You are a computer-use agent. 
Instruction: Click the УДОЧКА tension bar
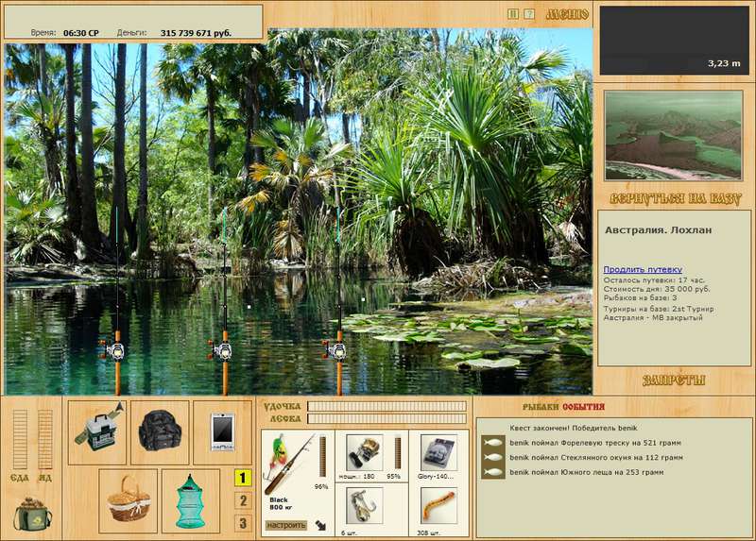[387, 407]
